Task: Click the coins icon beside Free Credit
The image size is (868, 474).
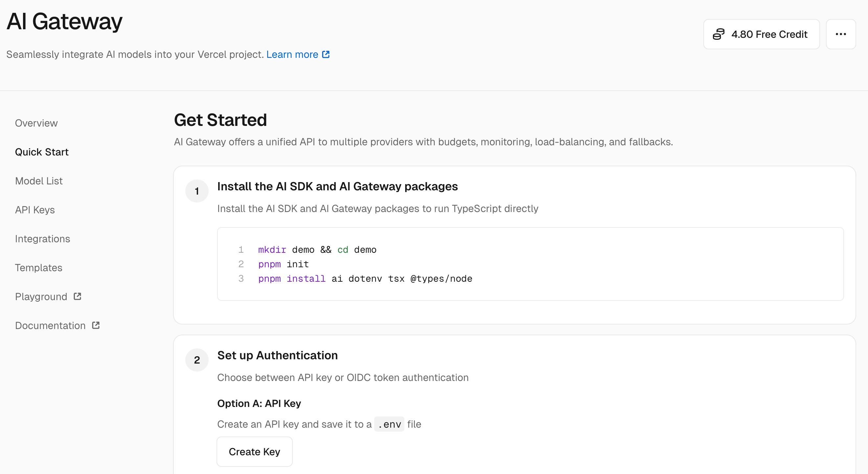Action: 719,35
